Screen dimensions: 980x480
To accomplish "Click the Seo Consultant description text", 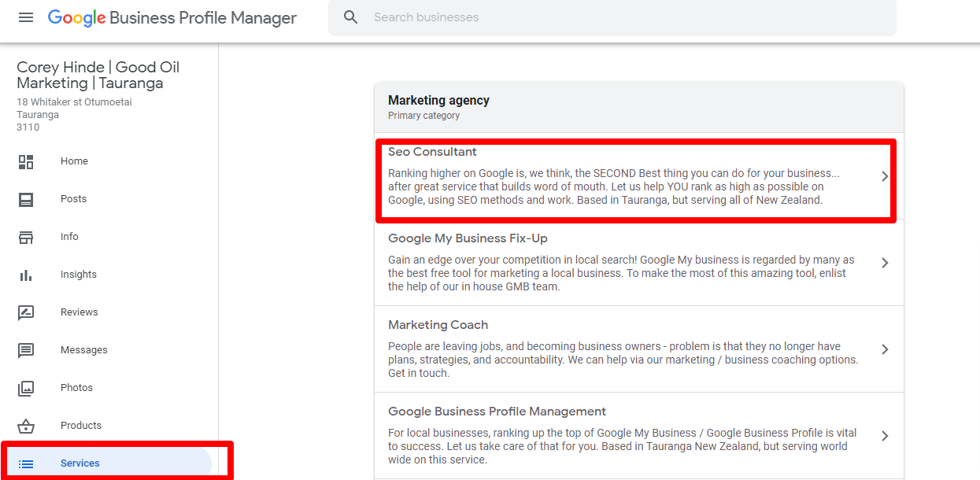I will (614, 186).
